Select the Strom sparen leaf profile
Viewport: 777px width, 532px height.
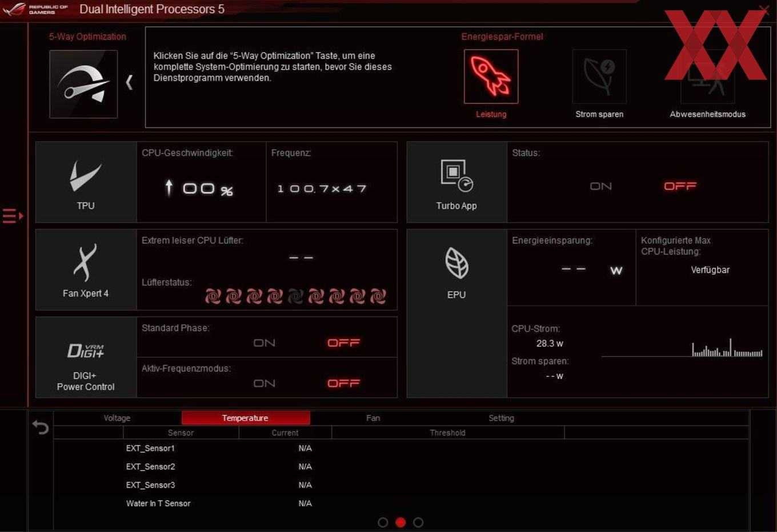[x=599, y=76]
